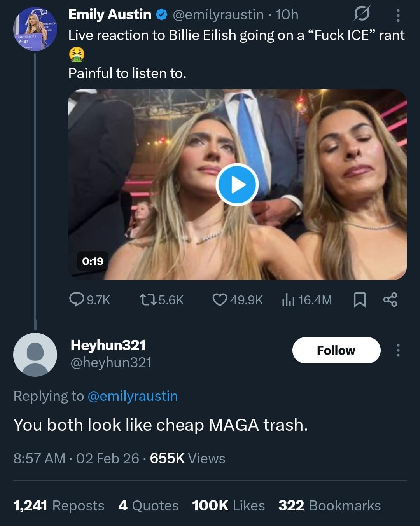Click the @emilyraustin mention link in reply
This screenshot has height=526, width=420.
coord(133,396)
